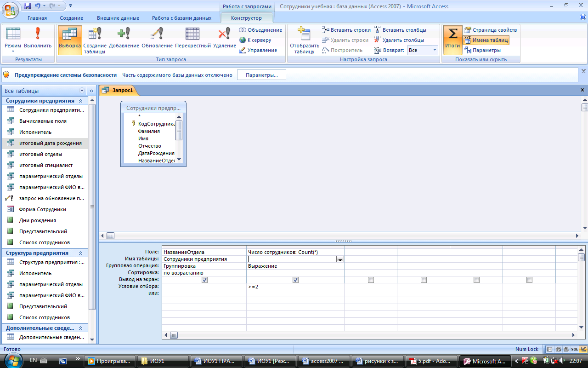Select the Конструктор ribbon tab
Image resolution: width=588 pixels, height=368 pixels.
tap(247, 18)
